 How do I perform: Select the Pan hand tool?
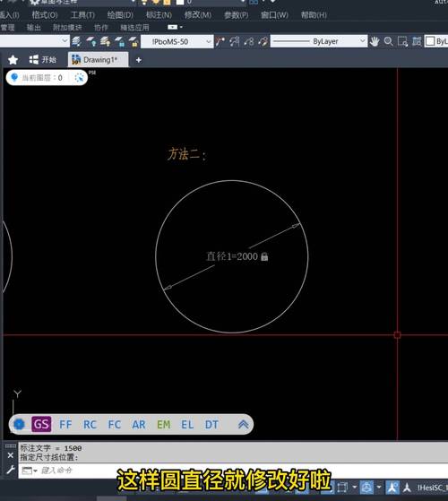[x=375, y=41]
